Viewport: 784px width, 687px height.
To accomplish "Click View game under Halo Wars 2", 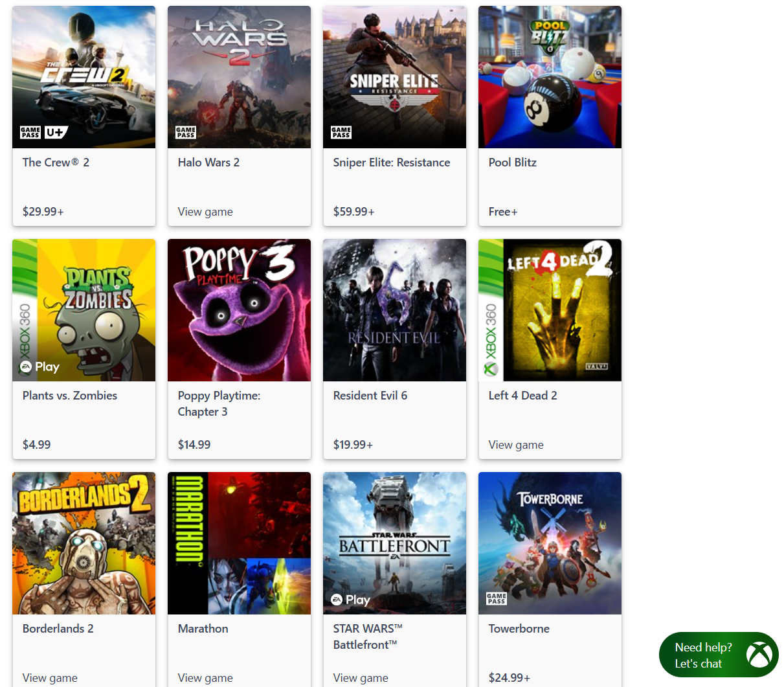I will point(205,212).
